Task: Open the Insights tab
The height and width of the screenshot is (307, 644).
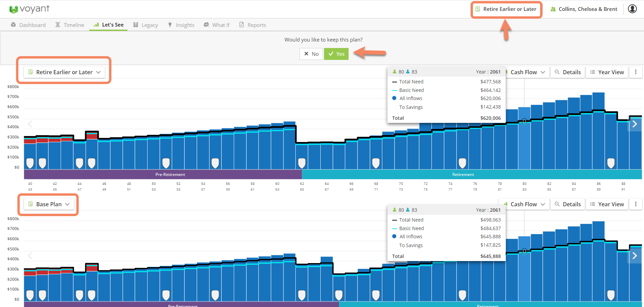Action: tap(181, 25)
